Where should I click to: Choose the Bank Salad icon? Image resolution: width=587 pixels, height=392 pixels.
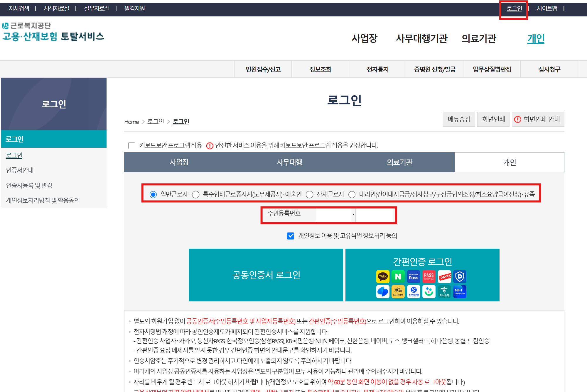[429, 291]
